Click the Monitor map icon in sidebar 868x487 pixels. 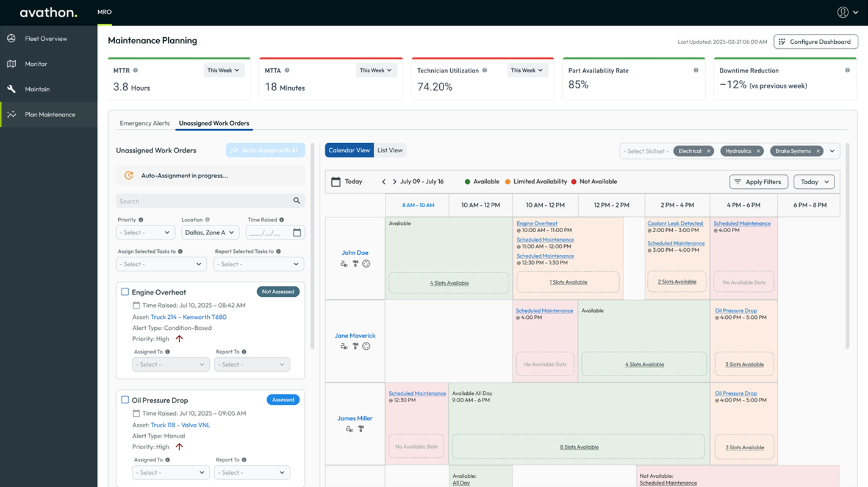(x=12, y=64)
